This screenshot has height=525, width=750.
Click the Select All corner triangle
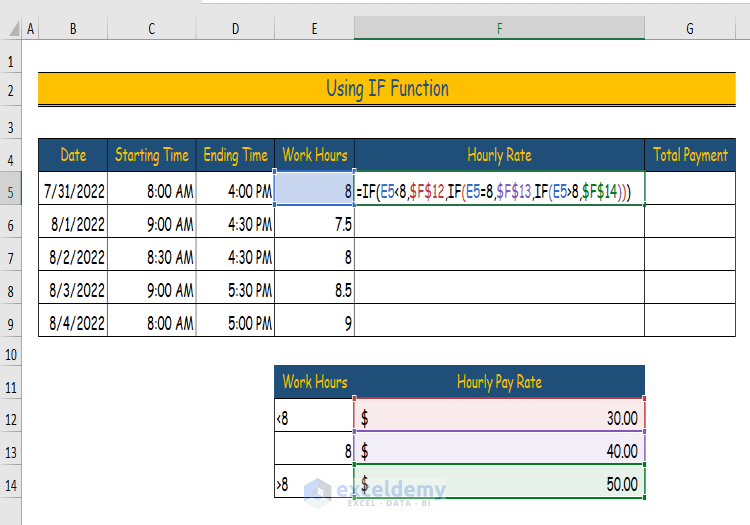coord(11,29)
